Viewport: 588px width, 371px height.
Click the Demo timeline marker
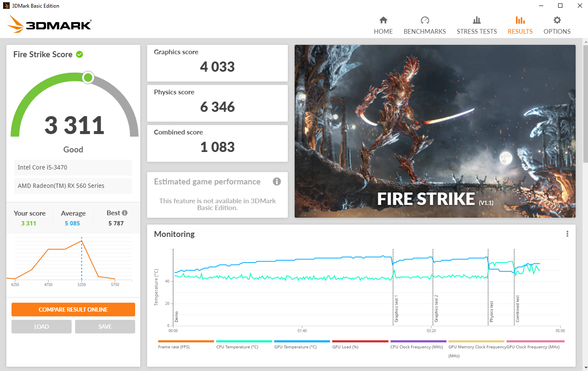[177, 317]
